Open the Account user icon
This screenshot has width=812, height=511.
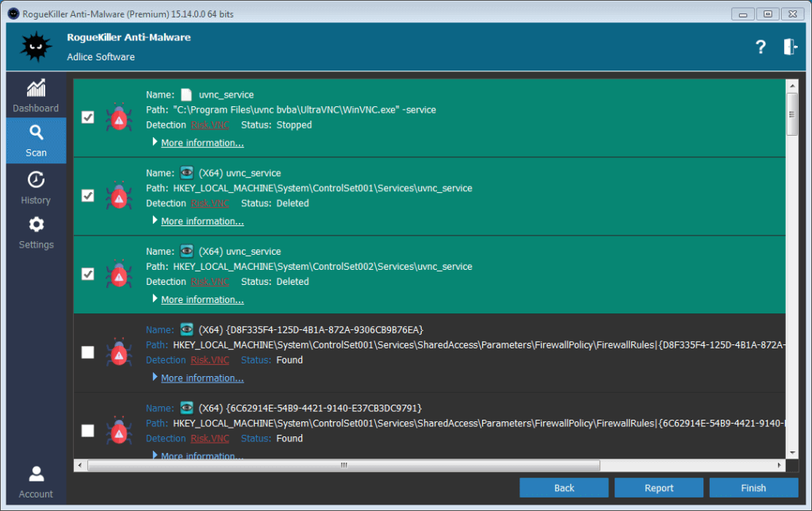36,474
